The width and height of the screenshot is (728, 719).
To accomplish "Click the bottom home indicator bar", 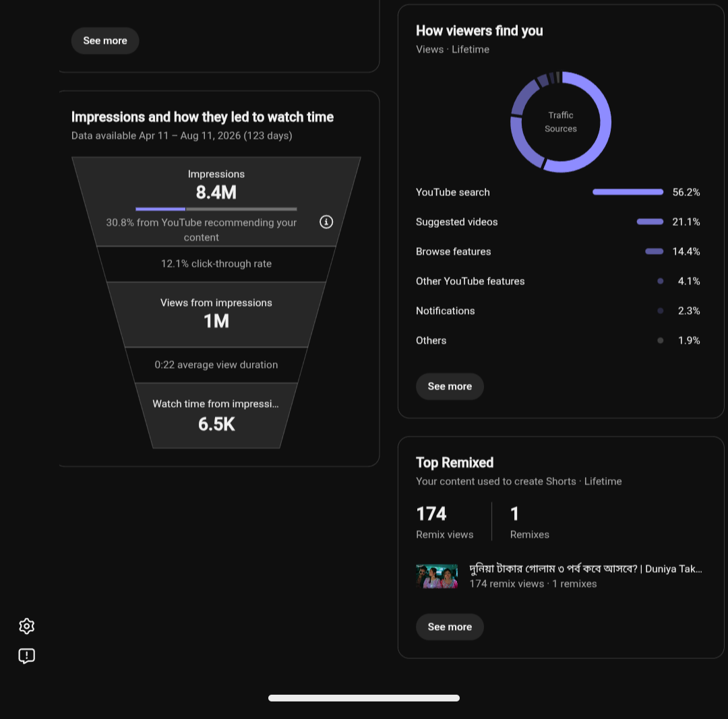I will 363,698.
